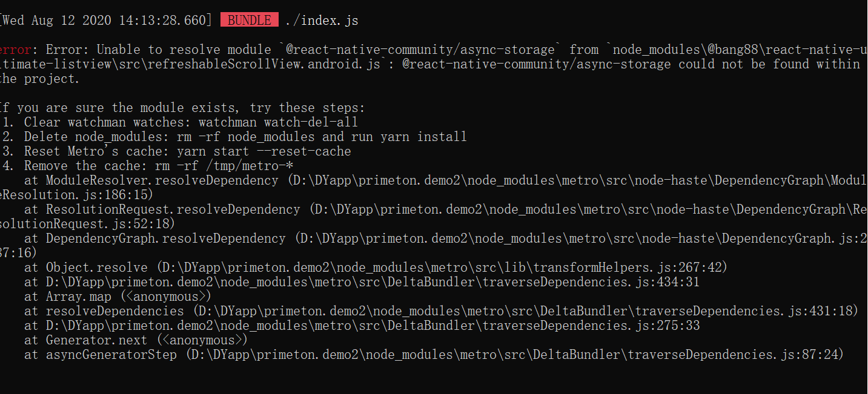Click the ./index.js file name
The height and width of the screenshot is (394, 868).
322,21
